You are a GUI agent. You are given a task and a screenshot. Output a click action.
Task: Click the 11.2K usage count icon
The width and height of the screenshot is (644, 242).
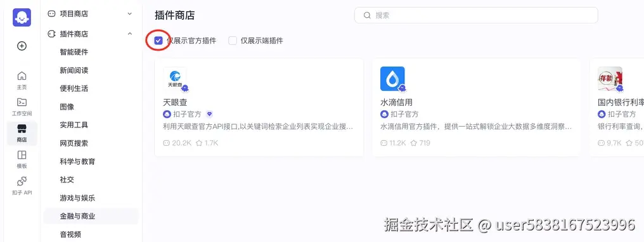pyautogui.click(x=383, y=143)
